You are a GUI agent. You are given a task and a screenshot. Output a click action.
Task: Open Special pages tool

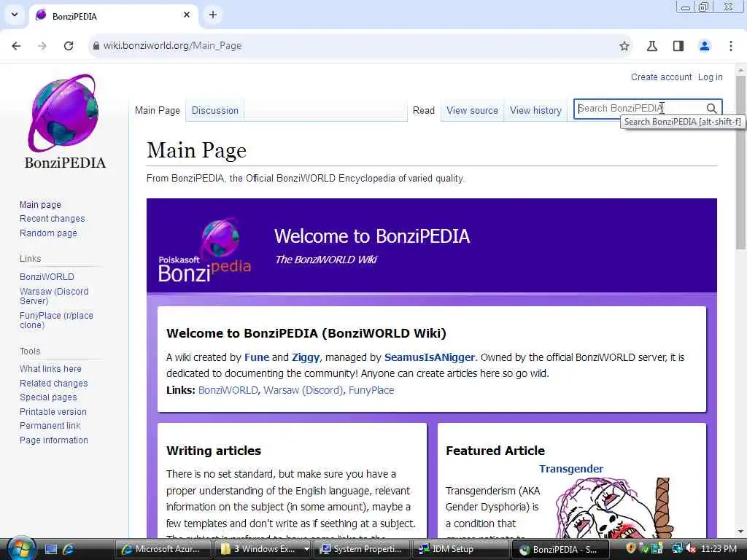point(48,397)
